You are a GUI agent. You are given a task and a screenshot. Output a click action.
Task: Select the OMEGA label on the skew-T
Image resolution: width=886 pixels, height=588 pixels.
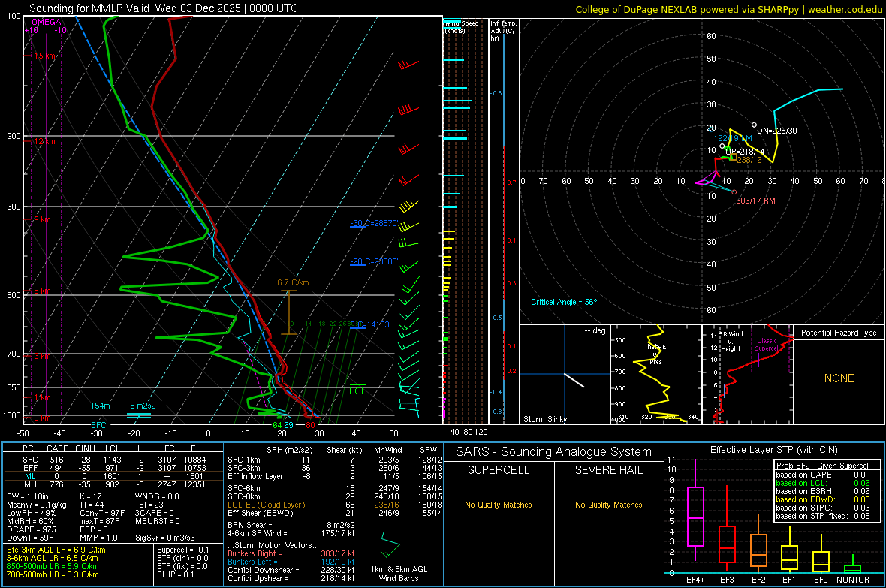(47, 22)
